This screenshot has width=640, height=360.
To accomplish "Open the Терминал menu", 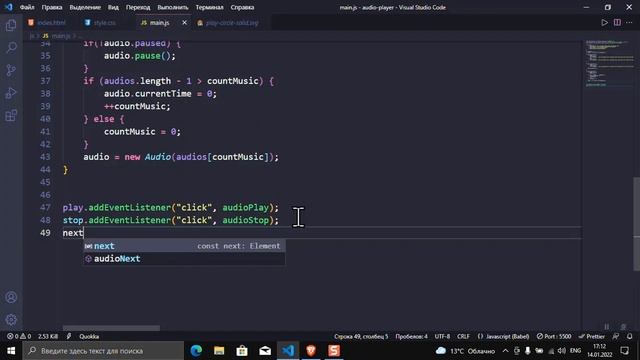I will [x=209, y=7].
